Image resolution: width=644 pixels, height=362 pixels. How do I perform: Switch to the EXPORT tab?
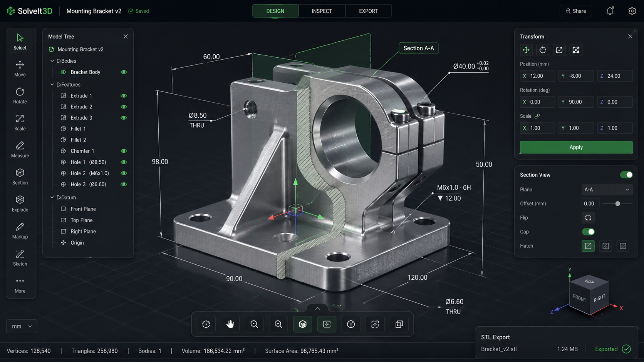369,11
